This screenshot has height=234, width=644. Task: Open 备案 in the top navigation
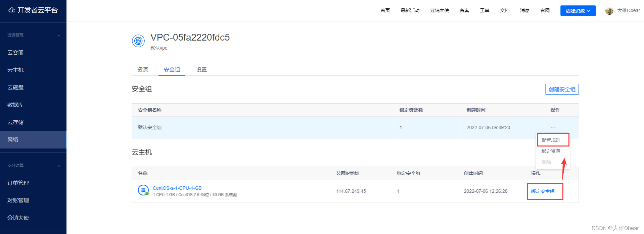click(464, 10)
